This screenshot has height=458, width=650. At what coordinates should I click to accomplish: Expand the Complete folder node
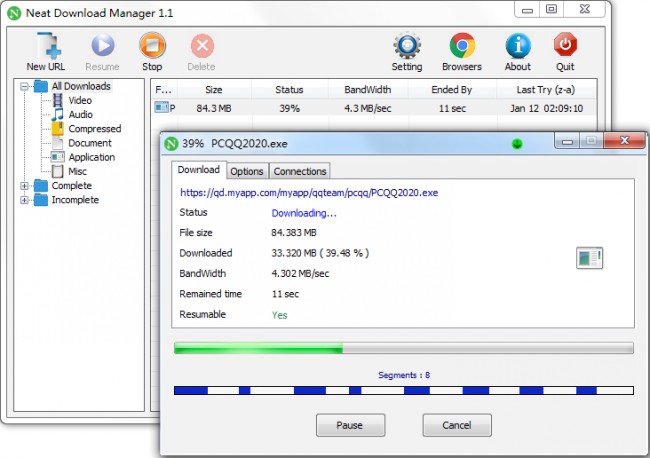pos(24,186)
